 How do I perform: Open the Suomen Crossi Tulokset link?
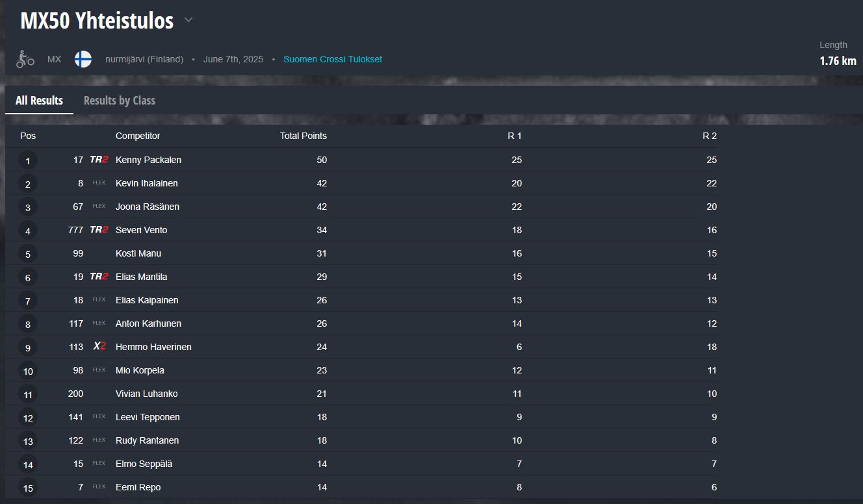click(x=333, y=59)
